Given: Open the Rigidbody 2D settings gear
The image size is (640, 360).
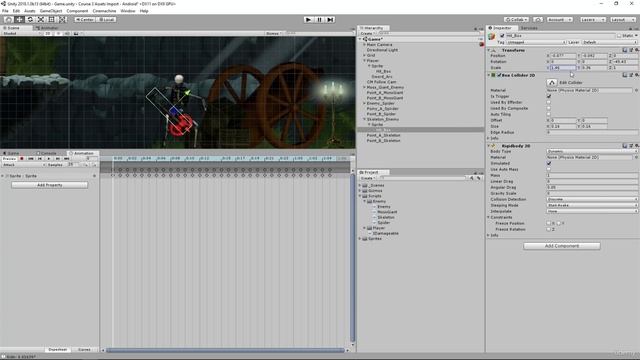Looking at the screenshot, I should pyautogui.click(x=636, y=146).
